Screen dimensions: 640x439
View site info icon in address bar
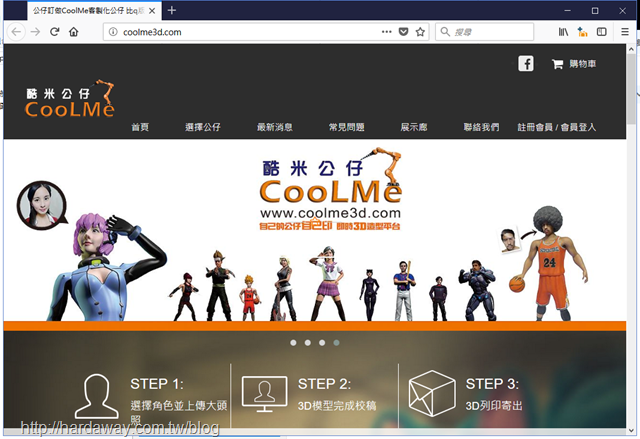coord(113,32)
